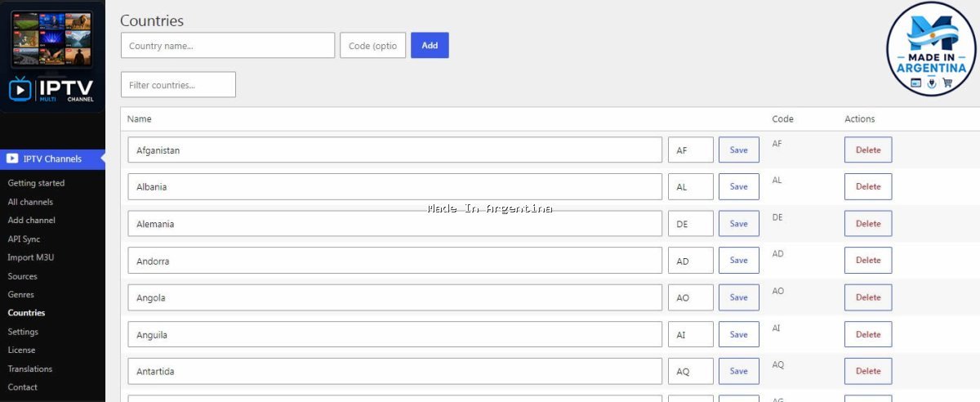Open the Genres section
This screenshot has width=980, height=402.
click(21, 294)
